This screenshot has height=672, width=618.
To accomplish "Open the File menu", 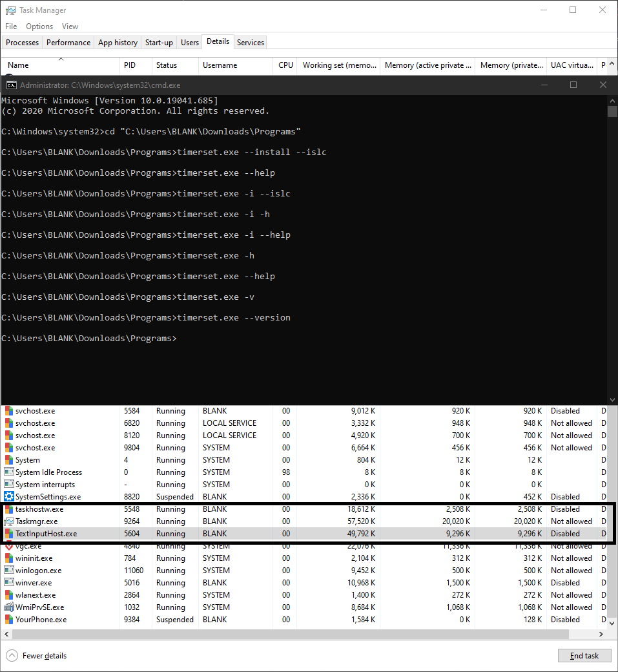I will coord(11,26).
